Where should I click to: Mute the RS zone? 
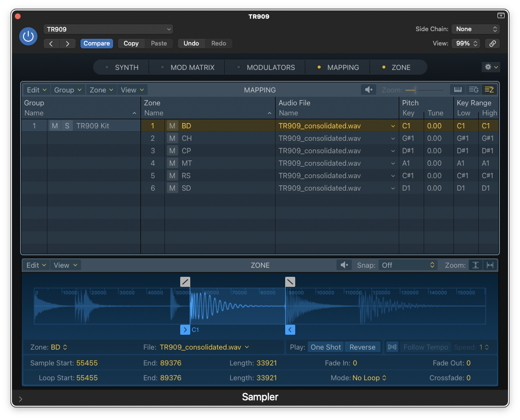[172, 176]
